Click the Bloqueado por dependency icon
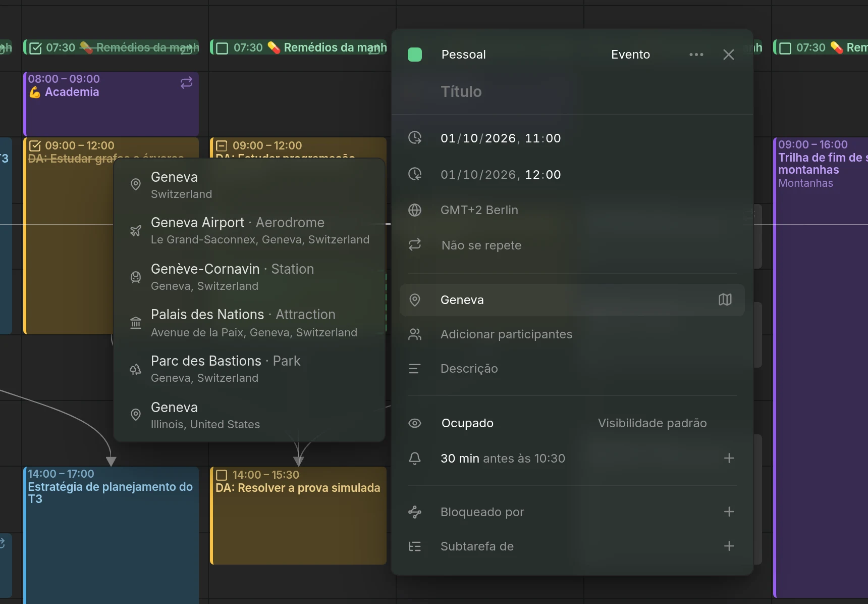Image resolution: width=868 pixels, height=604 pixels. 415,512
